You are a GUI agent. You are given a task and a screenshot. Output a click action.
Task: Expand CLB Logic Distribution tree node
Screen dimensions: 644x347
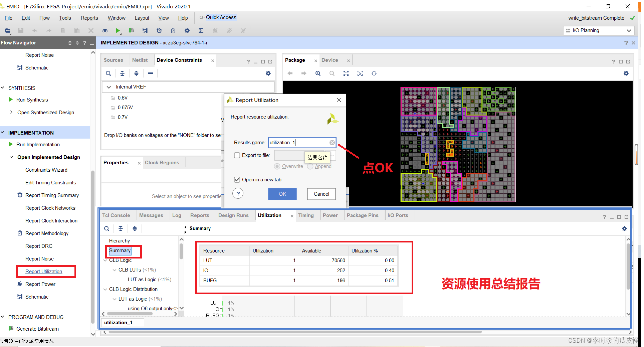coord(105,289)
